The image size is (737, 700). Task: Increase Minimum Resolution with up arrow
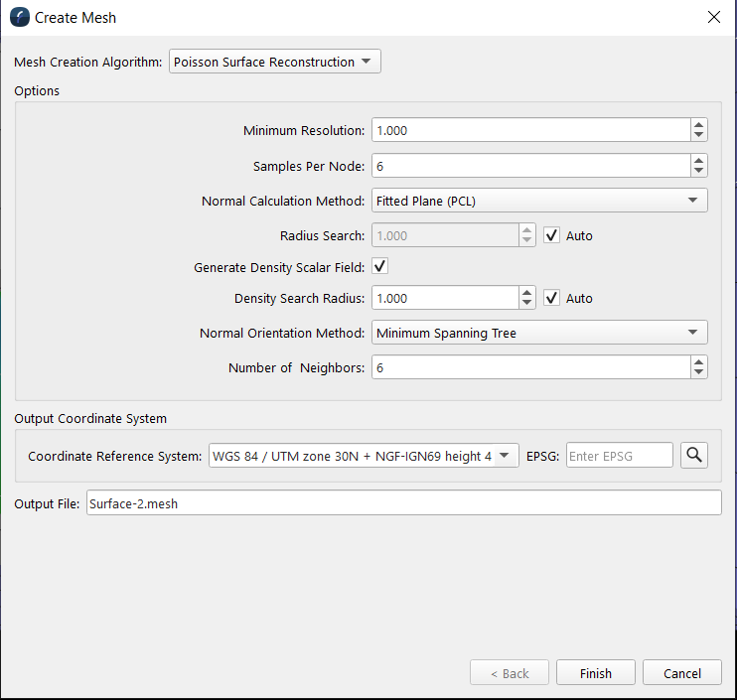click(699, 125)
